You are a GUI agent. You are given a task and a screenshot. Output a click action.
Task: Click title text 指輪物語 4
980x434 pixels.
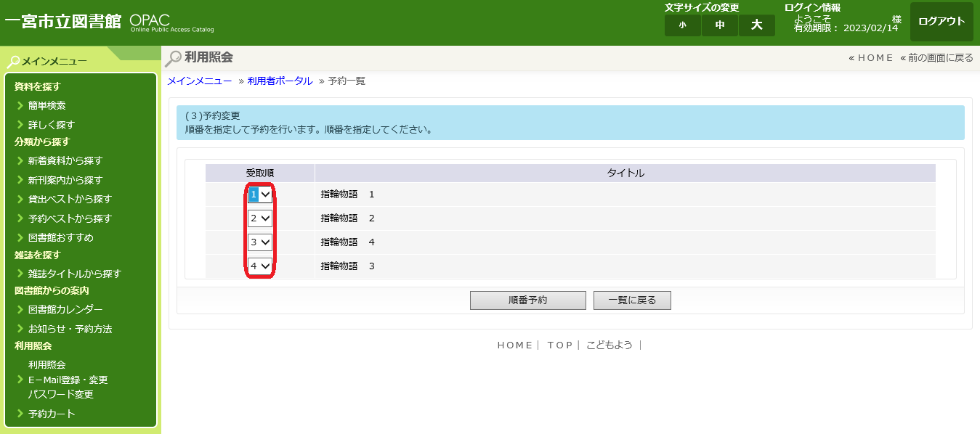pos(347,242)
